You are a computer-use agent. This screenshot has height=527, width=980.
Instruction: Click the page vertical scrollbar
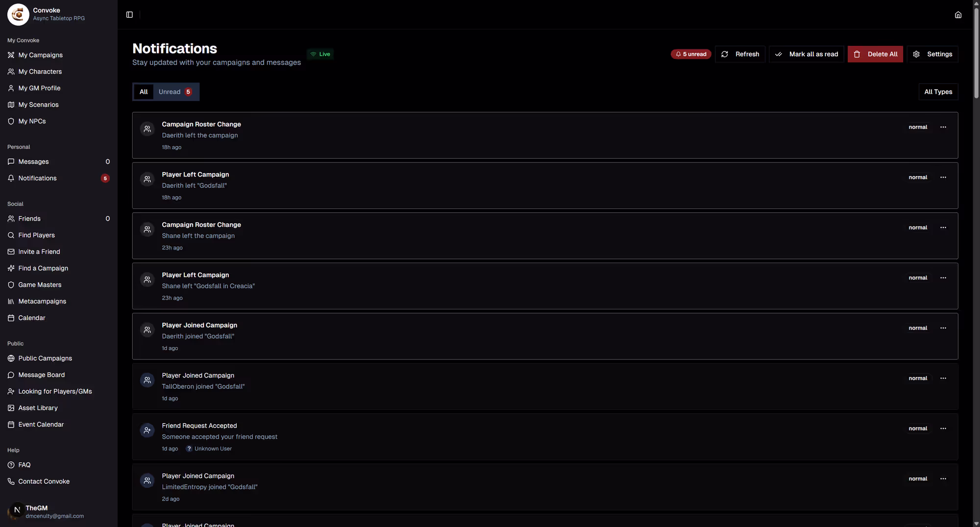[976, 49]
